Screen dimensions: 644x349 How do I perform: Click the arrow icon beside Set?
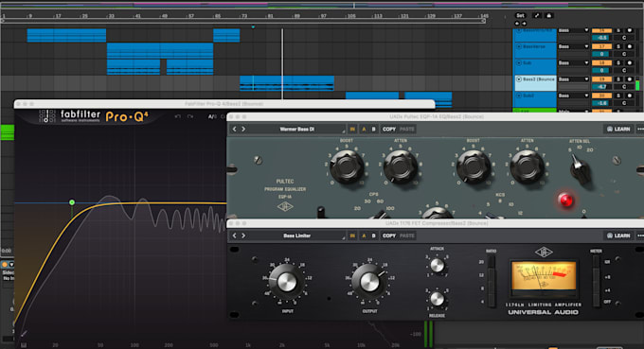coord(537,15)
